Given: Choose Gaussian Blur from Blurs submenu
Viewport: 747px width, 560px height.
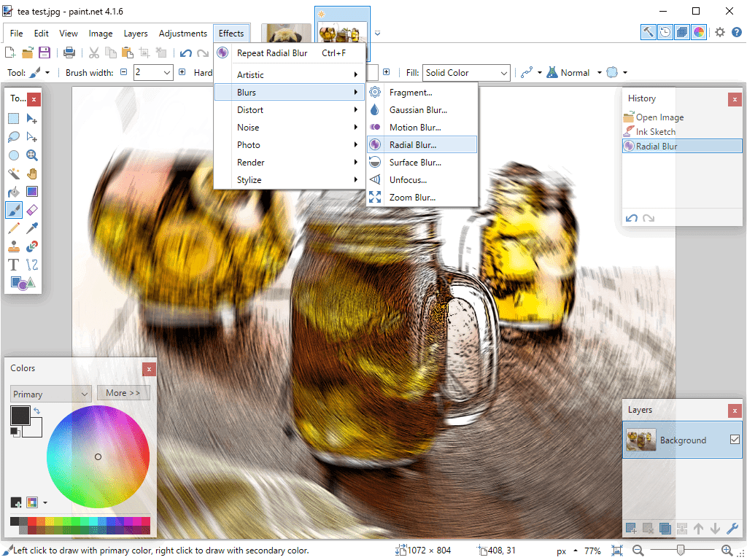Looking at the screenshot, I should (422, 110).
